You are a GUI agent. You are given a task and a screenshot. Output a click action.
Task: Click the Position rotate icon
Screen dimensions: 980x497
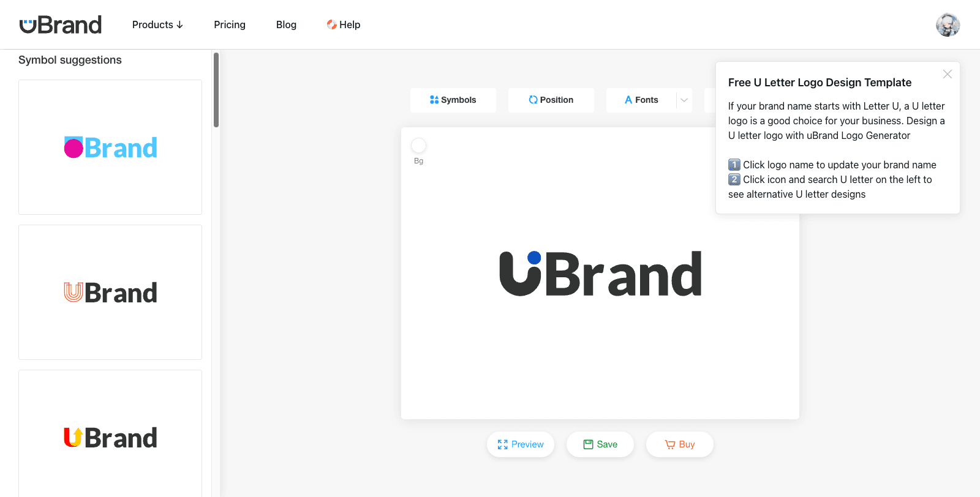point(533,100)
